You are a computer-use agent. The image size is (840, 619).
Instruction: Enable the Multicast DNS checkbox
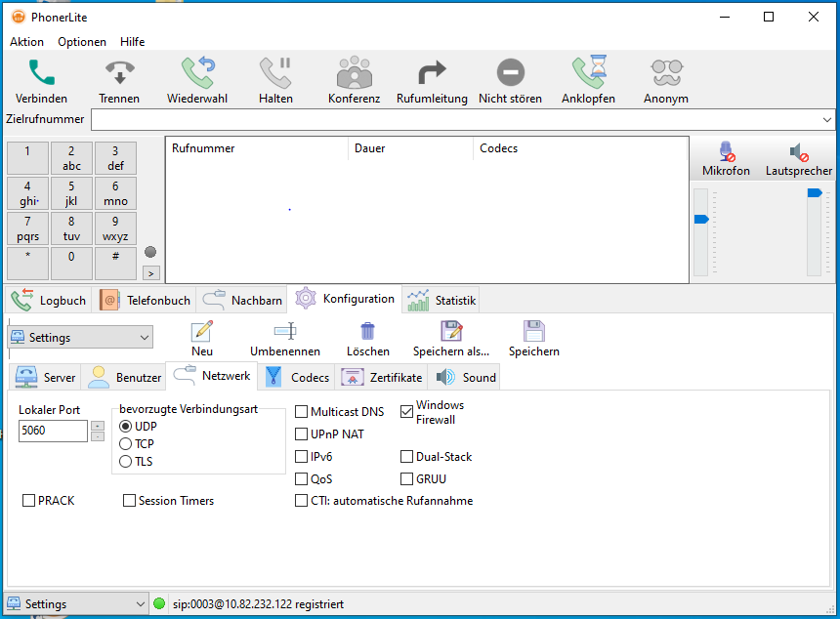(302, 411)
